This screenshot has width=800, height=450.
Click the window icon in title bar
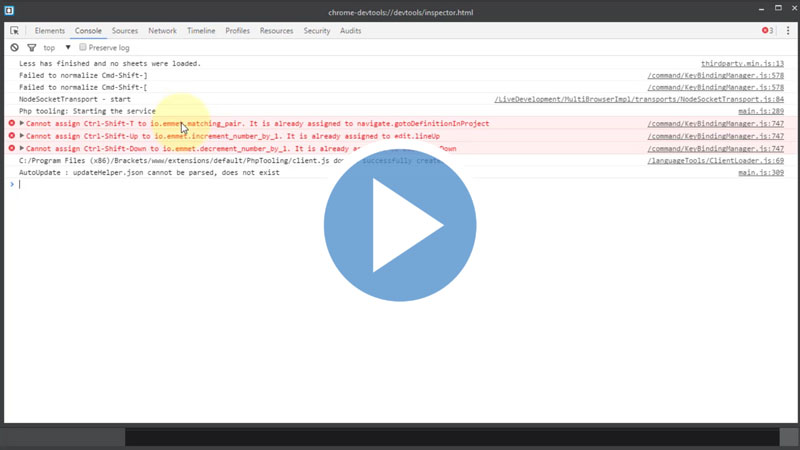tap(10, 12)
